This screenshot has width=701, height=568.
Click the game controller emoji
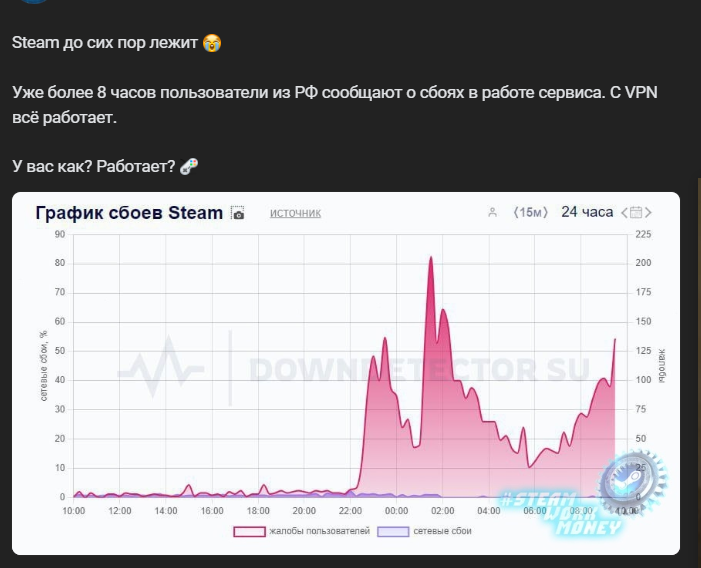[189, 166]
